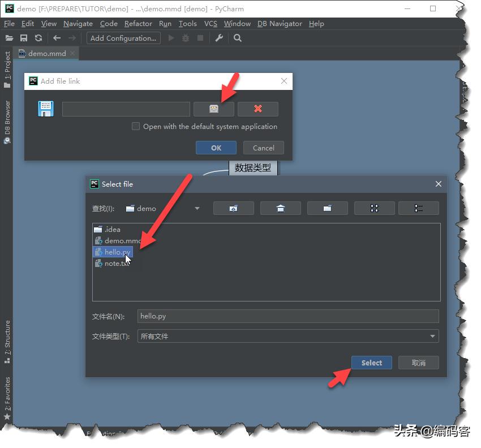Viewport: 481px width, 448px height.
Task: Create new folder in Select file dialog
Action: [x=327, y=209]
